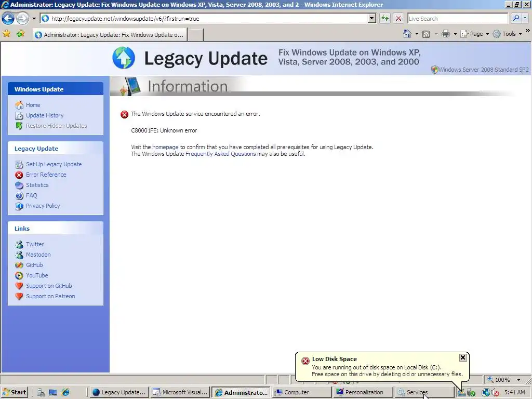Open Update History in sidebar

(x=45, y=115)
